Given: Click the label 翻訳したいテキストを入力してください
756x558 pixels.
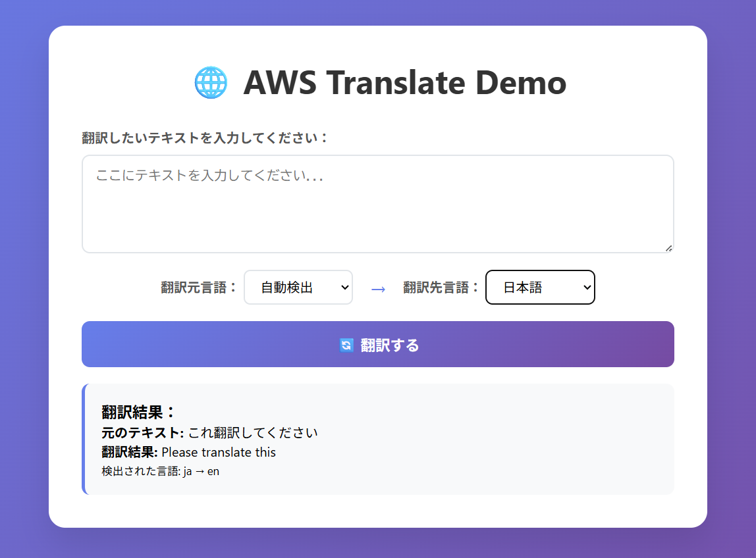Looking at the screenshot, I should 204,138.
